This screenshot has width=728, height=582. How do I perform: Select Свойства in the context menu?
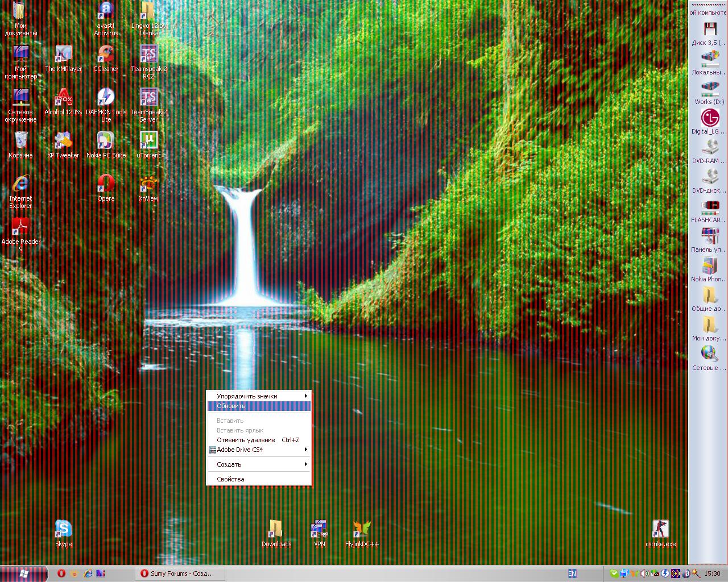click(x=259, y=479)
